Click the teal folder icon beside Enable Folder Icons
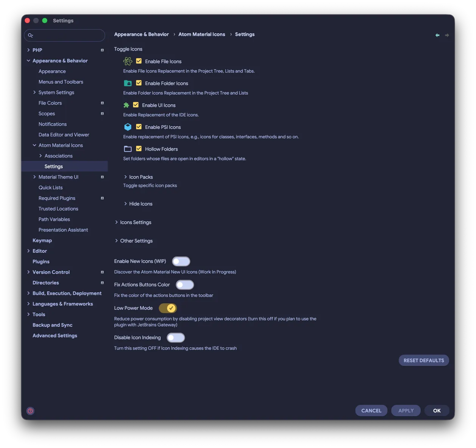Image resolution: width=476 pixels, height=448 pixels. click(x=128, y=83)
